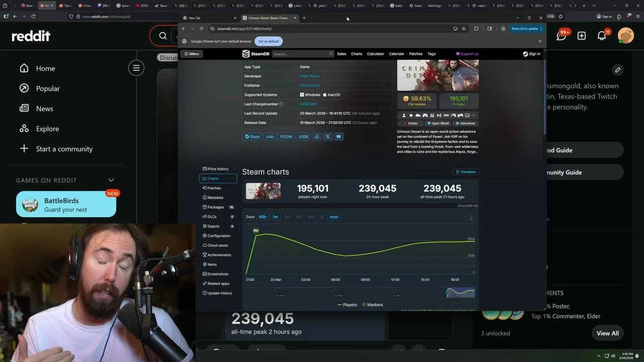Toggle Markers series in chart legend
This screenshot has height=362, width=644.
[x=372, y=305]
